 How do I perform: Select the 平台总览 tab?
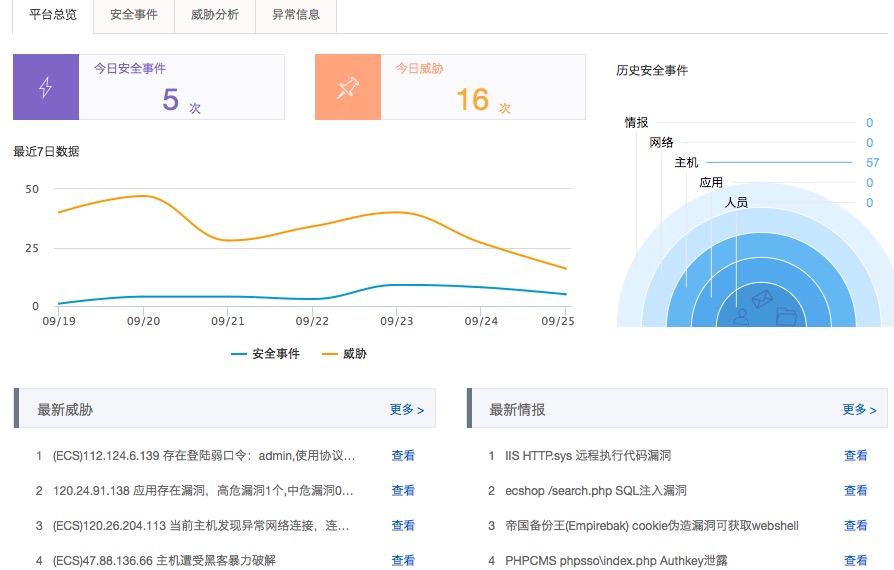53,15
